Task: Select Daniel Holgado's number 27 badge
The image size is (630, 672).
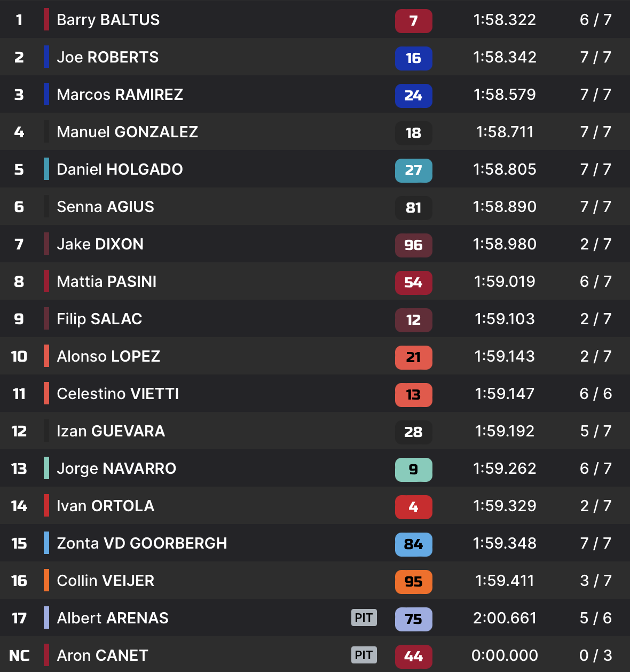Action: 413,170
